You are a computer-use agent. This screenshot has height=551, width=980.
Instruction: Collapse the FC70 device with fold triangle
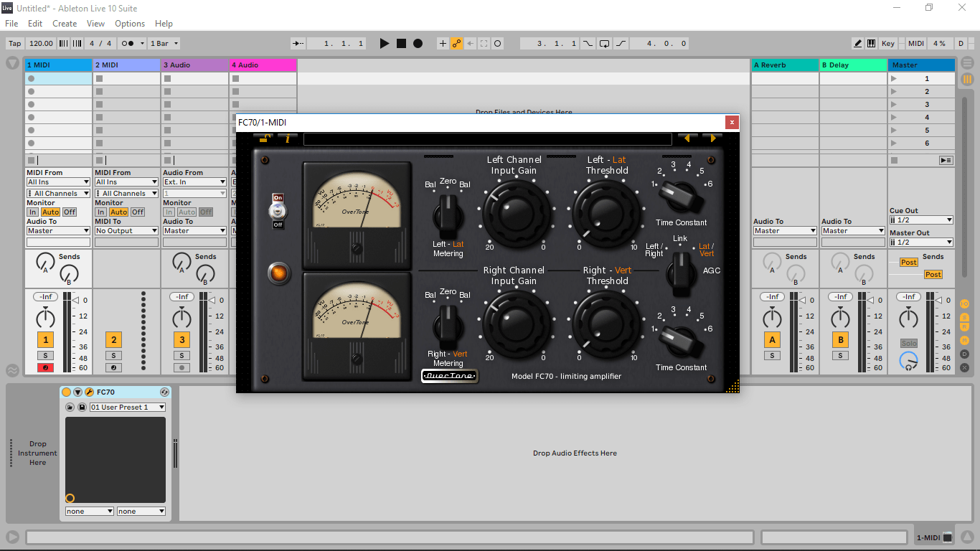click(x=78, y=392)
